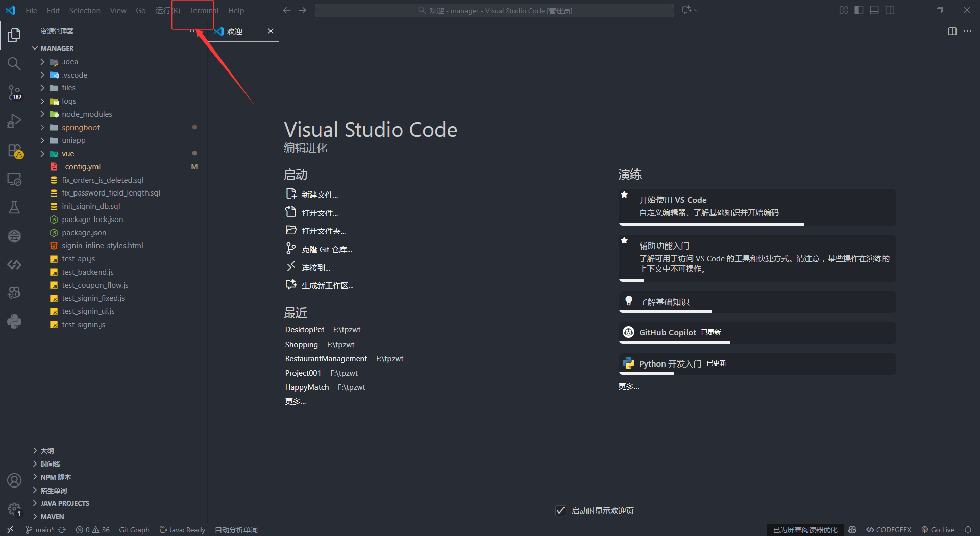Uncheck the show welcome page on startup checkbox
The image size is (980, 536).
click(560, 510)
